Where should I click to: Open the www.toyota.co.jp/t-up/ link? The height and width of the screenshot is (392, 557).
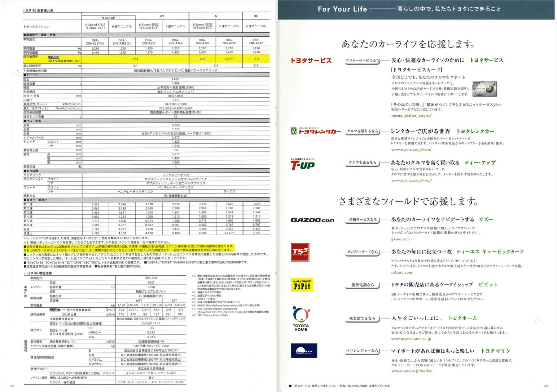[411, 181]
